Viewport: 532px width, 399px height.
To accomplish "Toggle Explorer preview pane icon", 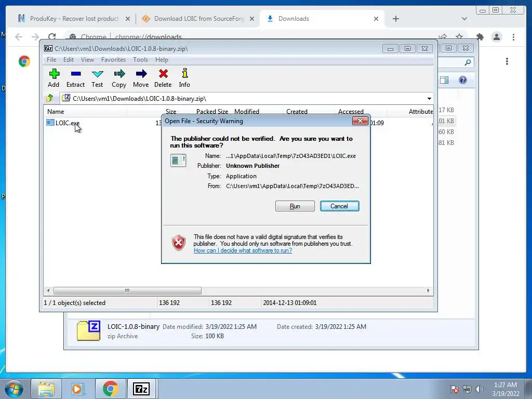I will [x=444, y=80].
